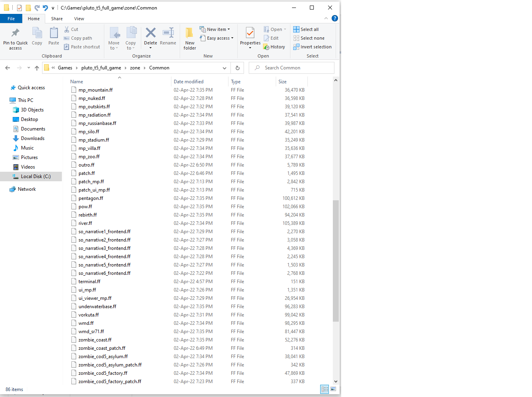Create a New folder
This screenshot has width=532, height=397.
click(190, 38)
